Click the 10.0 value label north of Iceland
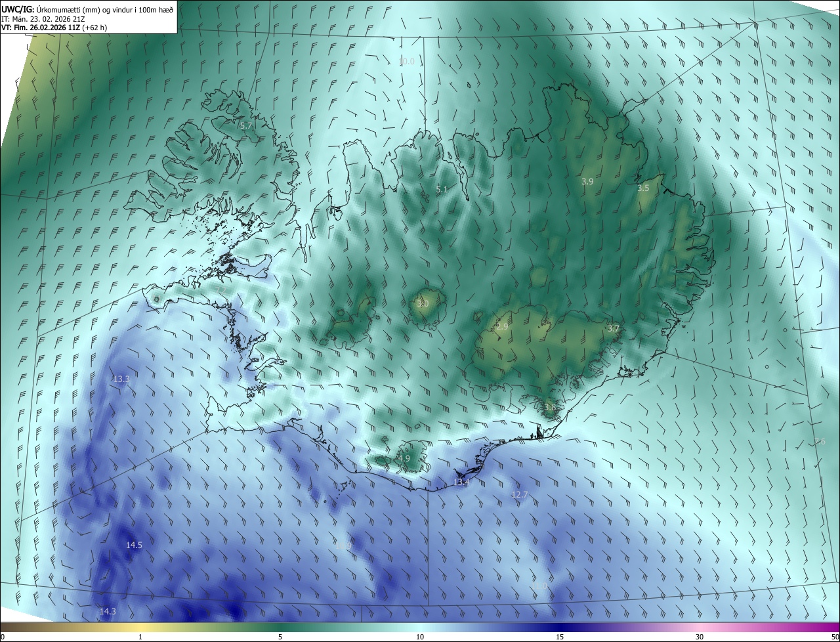840x642 pixels. [x=407, y=62]
